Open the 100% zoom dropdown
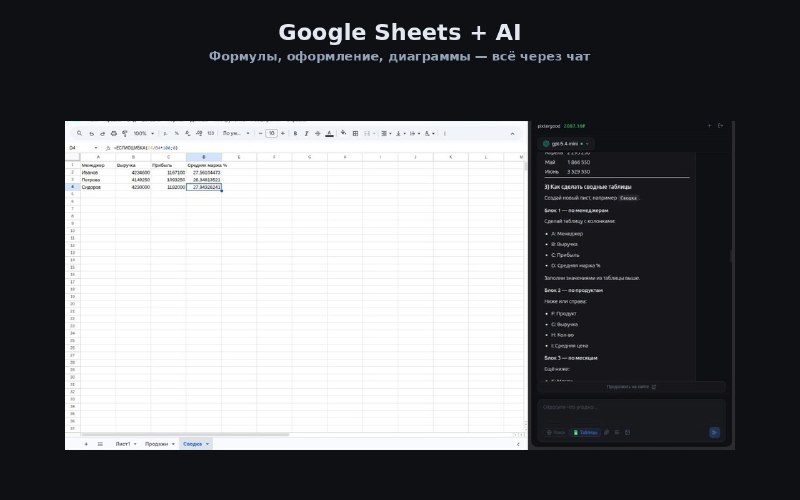The height and width of the screenshot is (500, 800). [142, 132]
